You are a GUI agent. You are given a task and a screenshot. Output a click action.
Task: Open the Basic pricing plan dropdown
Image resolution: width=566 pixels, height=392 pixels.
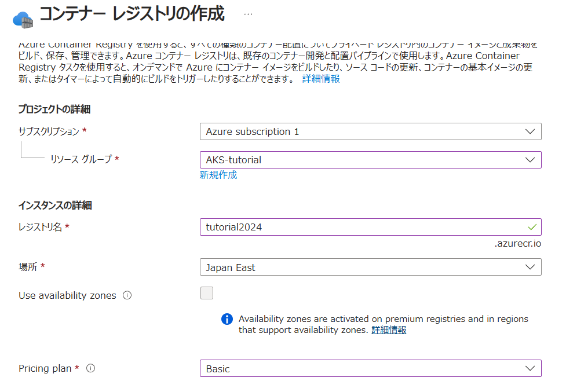[x=370, y=369]
